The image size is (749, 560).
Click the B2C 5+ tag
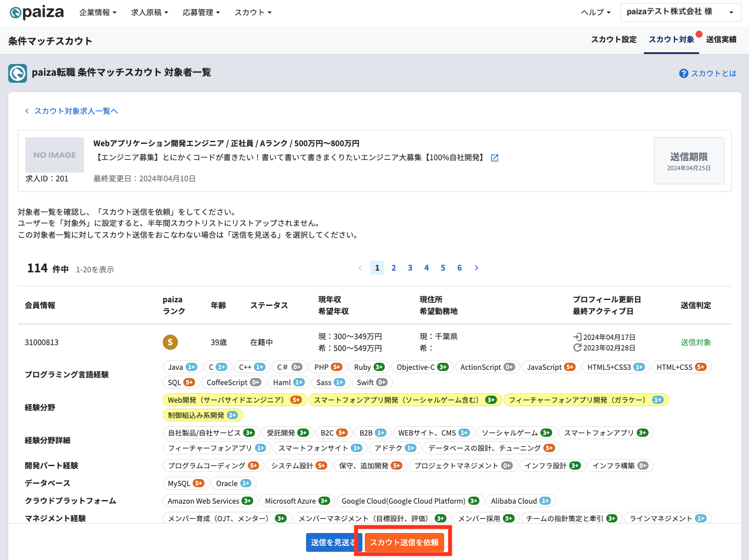click(334, 433)
